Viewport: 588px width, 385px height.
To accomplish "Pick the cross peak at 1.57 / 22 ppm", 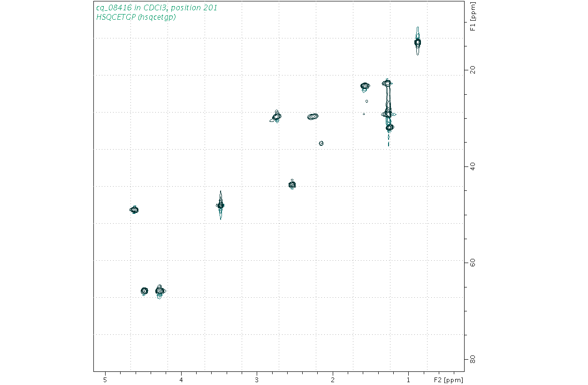I will [x=365, y=86].
